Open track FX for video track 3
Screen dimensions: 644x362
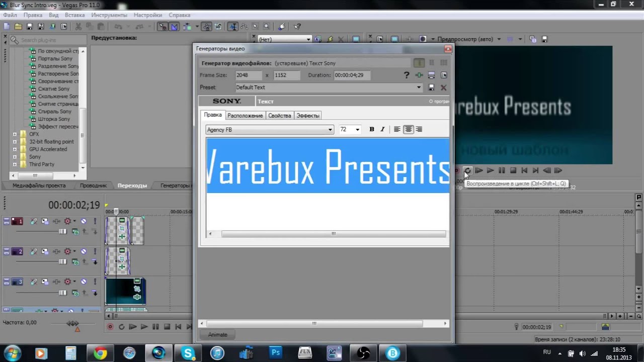(x=56, y=282)
